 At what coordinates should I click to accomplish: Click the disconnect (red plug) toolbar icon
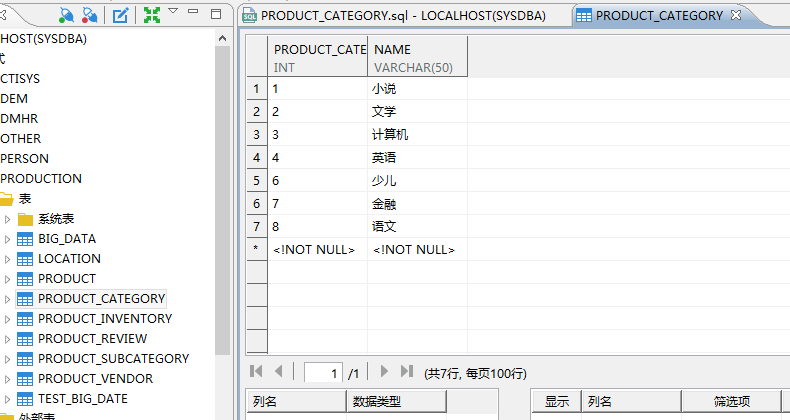coord(90,15)
